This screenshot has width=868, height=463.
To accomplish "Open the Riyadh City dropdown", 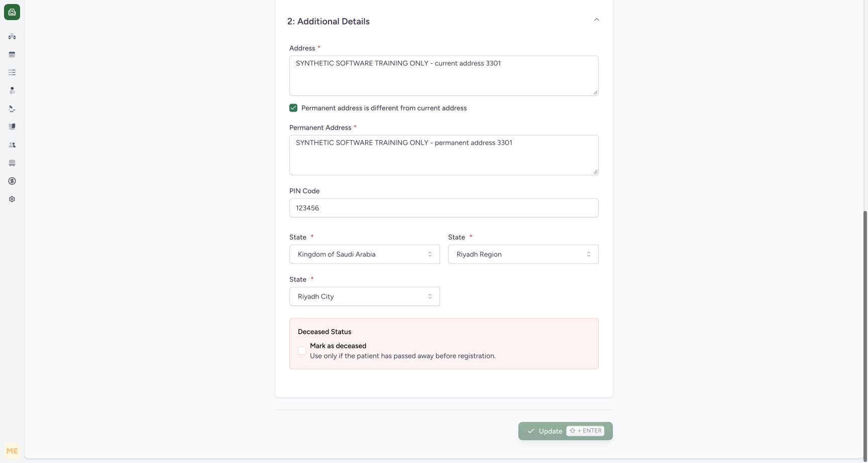I will point(365,297).
